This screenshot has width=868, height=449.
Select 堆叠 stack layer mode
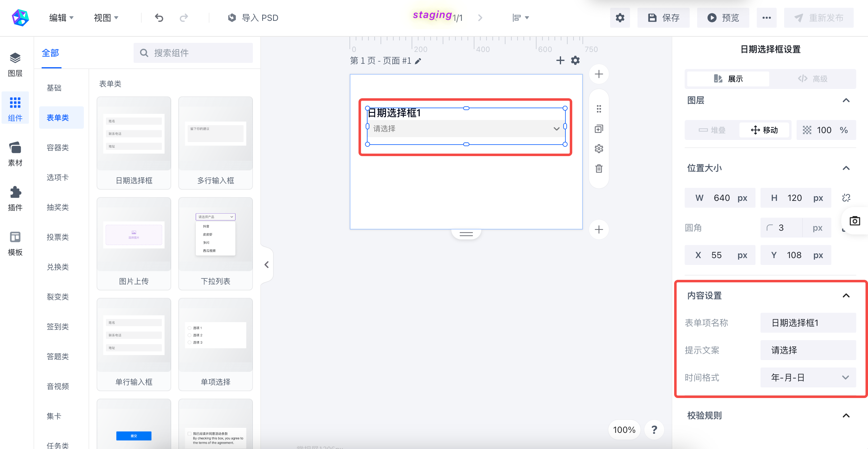(x=712, y=130)
